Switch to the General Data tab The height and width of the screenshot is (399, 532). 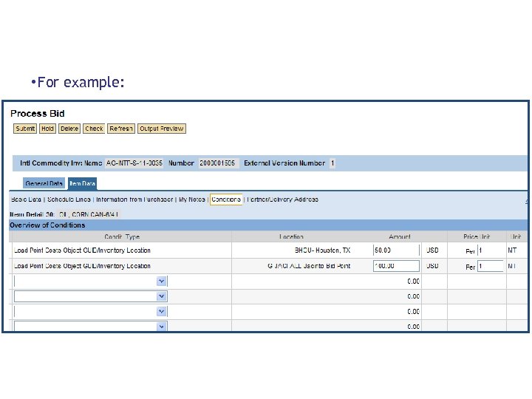[x=44, y=183]
